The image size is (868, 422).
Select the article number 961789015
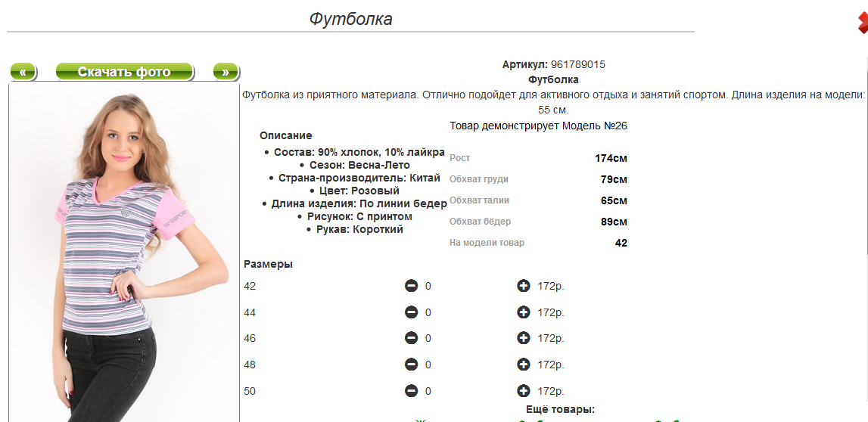(x=578, y=65)
